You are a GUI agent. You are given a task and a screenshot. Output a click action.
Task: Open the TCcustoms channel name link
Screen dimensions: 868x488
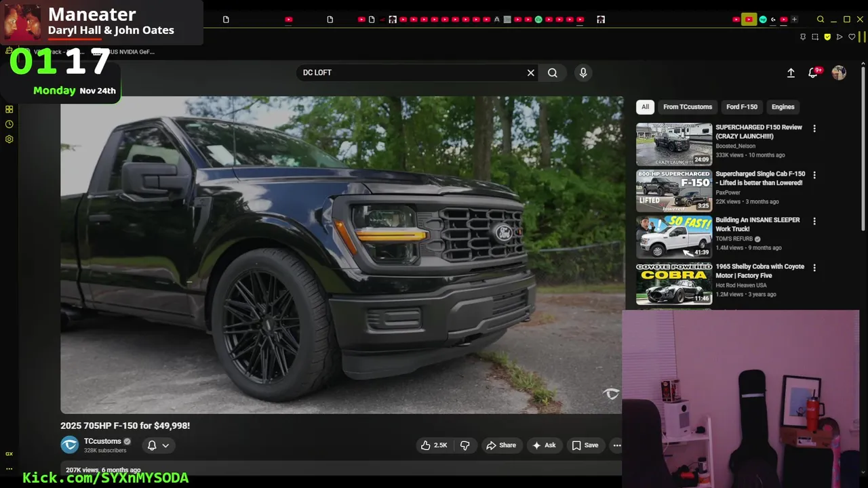[x=102, y=441]
